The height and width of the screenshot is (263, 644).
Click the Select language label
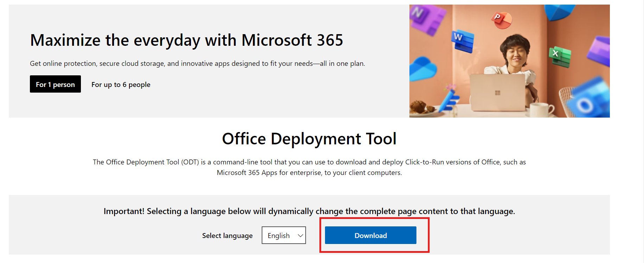[x=227, y=236]
